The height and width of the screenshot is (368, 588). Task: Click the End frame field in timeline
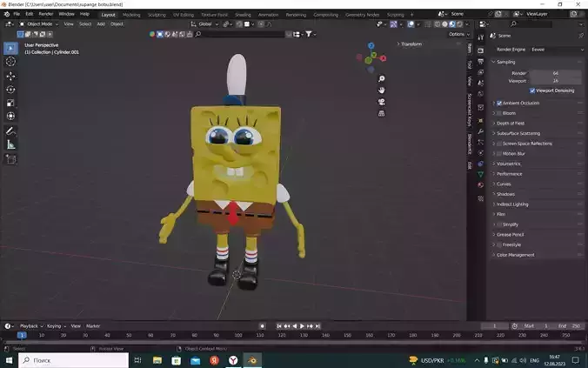[x=569, y=326]
